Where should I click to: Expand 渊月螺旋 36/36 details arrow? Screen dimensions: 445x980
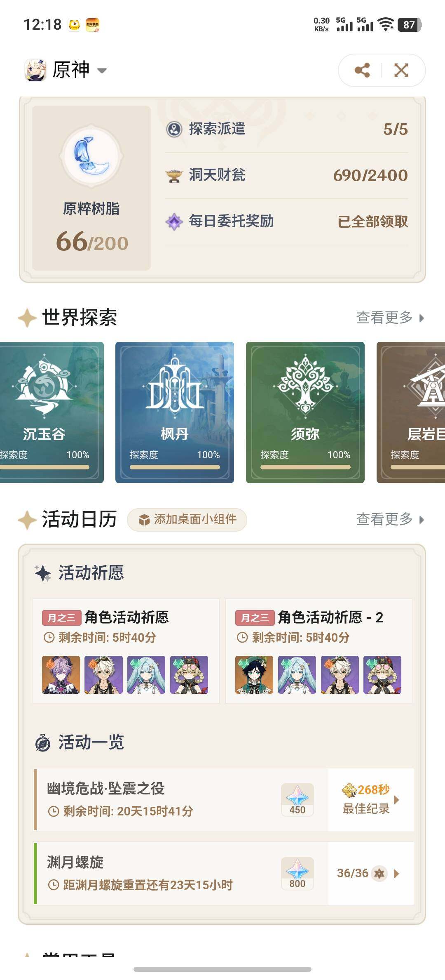point(396,874)
